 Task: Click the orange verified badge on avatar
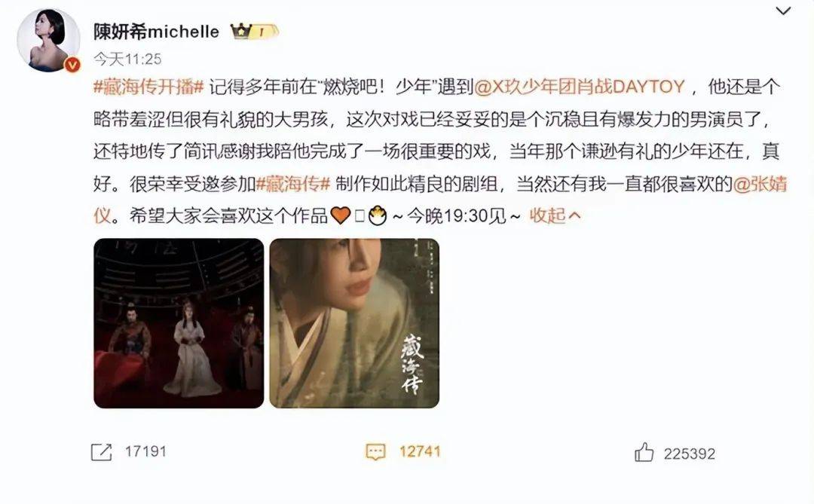[x=72, y=64]
